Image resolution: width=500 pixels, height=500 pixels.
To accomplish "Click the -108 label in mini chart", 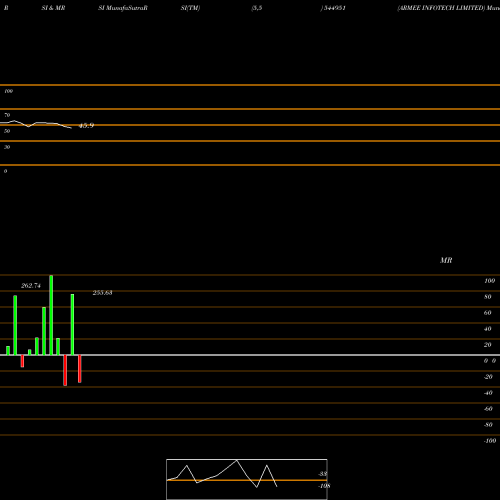I will pos(324,486).
